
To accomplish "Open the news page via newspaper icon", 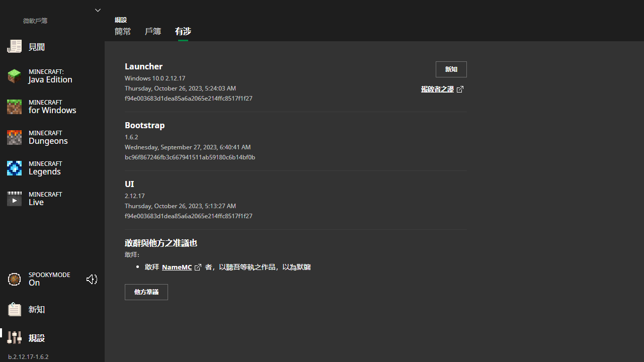I will [14, 46].
